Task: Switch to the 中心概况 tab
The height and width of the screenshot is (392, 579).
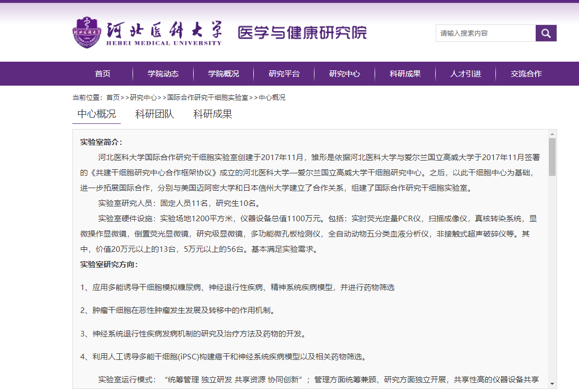Action: 96,114
